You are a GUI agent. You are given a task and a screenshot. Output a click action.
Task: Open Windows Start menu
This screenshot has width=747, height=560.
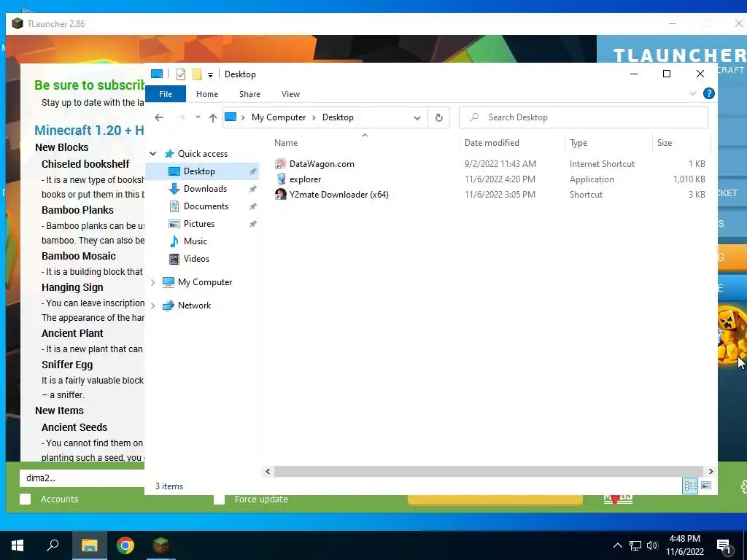(x=18, y=545)
